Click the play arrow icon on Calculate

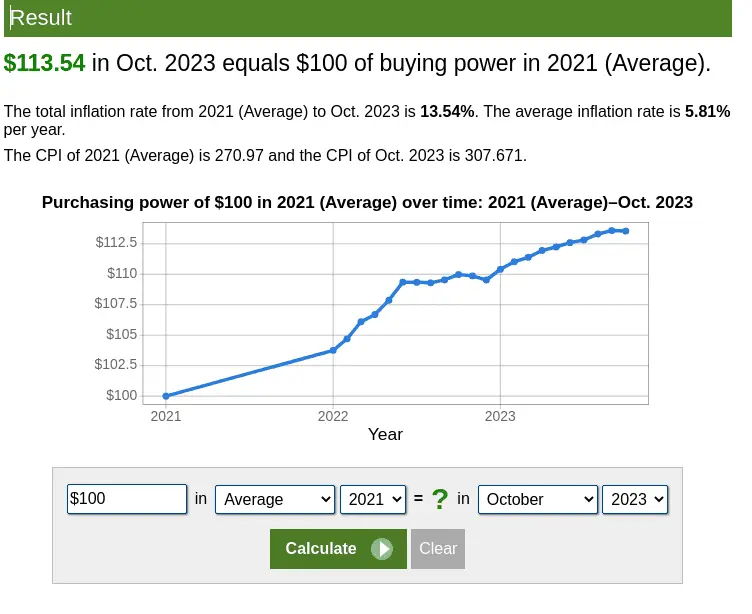click(x=381, y=549)
